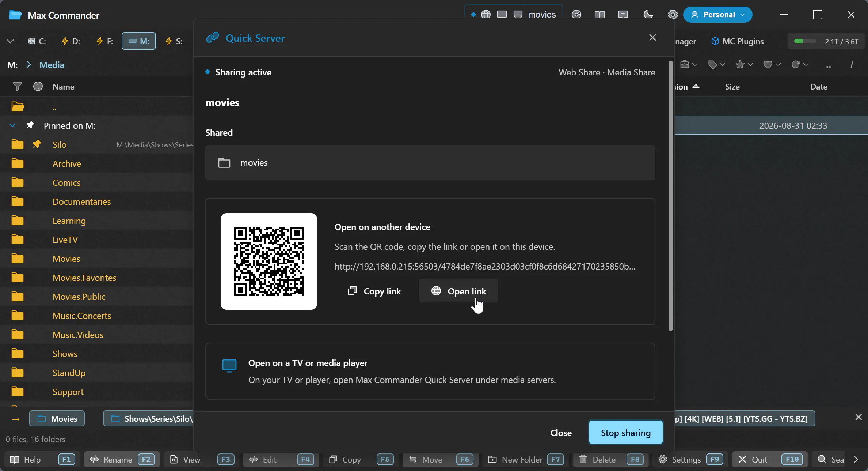Image resolution: width=868 pixels, height=471 pixels.
Task: Open the book icon in title bar
Action: click(599, 15)
